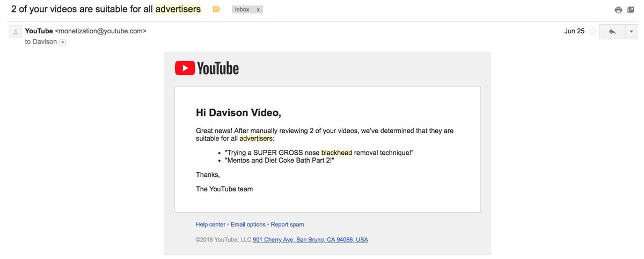Open the email in a new window

click(x=632, y=10)
